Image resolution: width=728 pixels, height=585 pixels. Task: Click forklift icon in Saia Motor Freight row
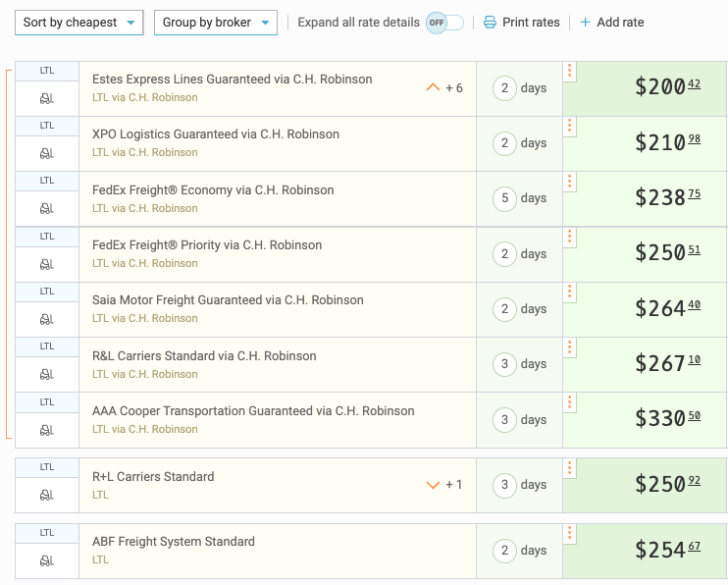click(x=47, y=319)
